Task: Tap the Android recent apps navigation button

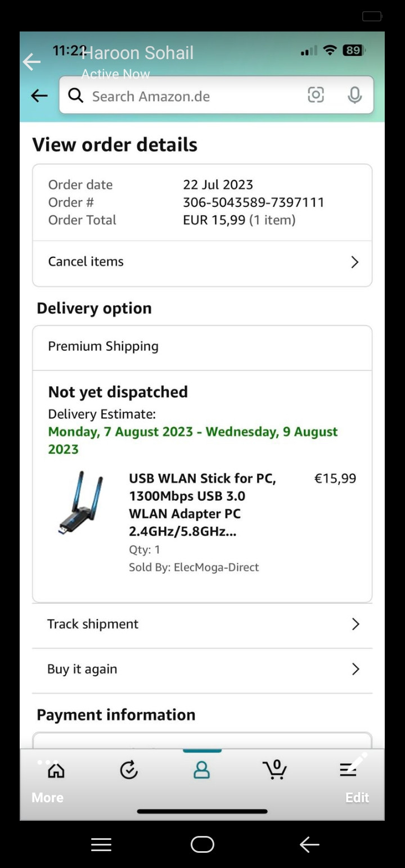Action: coord(101,844)
